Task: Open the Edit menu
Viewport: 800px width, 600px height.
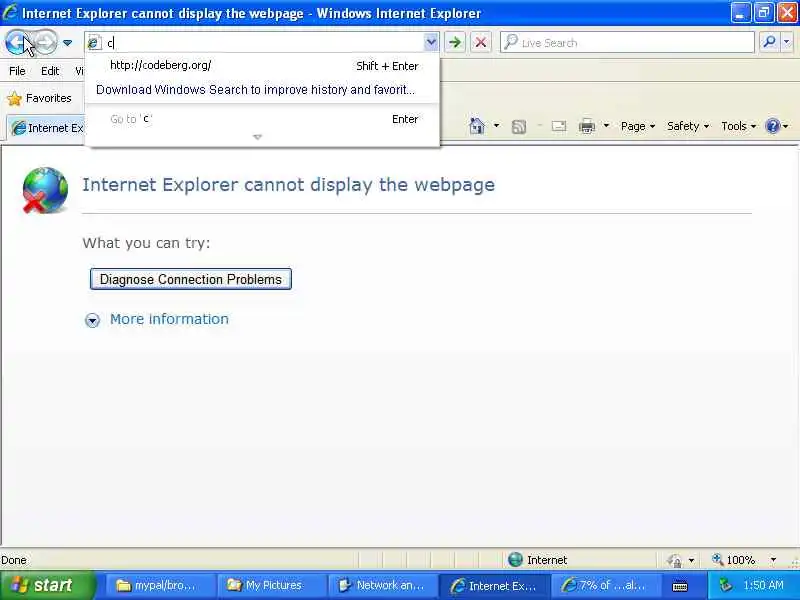Action: tap(50, 71)
